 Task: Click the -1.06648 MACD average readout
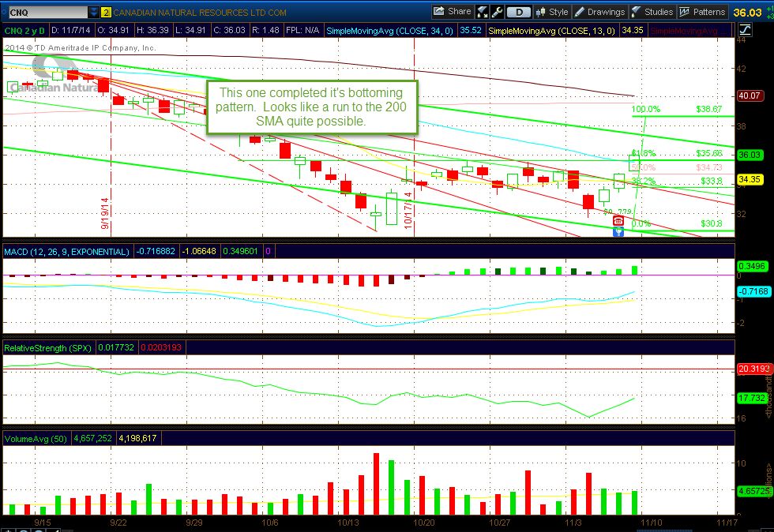(199, 251)
